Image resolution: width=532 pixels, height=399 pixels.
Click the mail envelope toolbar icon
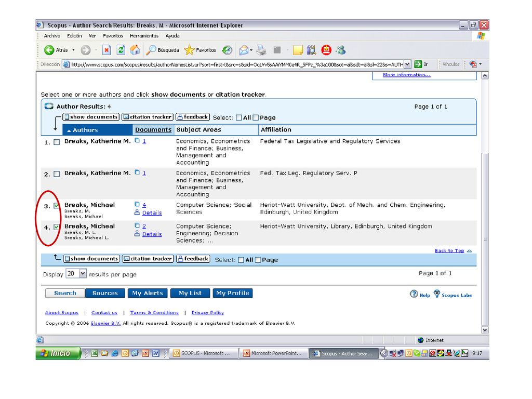pyautogui.click(x=244, y=50)
